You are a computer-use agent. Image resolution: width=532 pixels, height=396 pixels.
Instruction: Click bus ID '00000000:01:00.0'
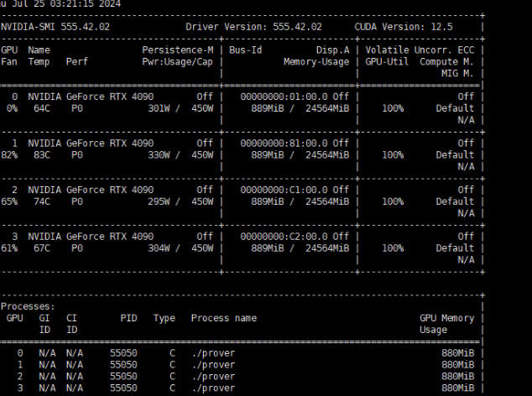(x=284, y=96)
